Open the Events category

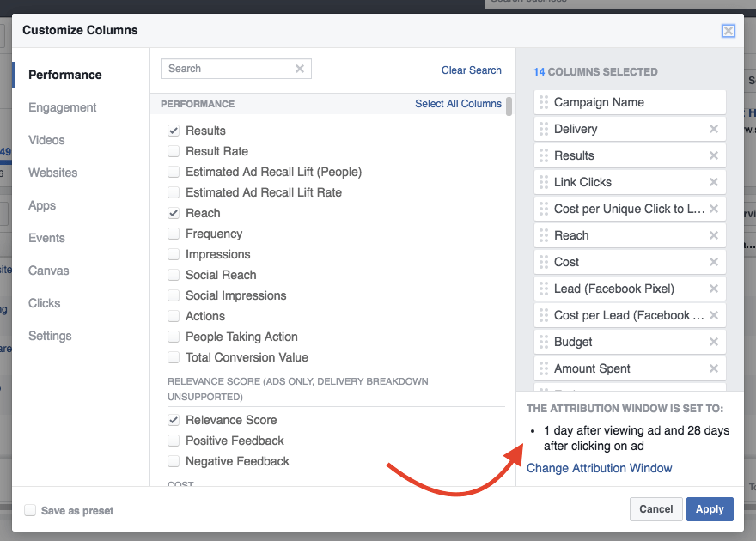pos(46,238)
